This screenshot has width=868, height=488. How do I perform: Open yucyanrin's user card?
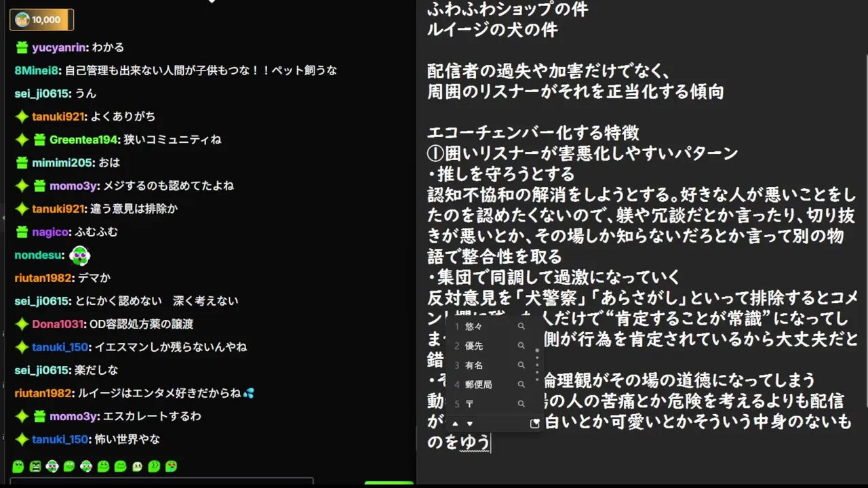[59, 47]
